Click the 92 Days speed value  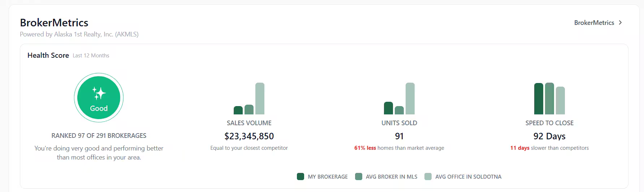(x=549, y=136)
